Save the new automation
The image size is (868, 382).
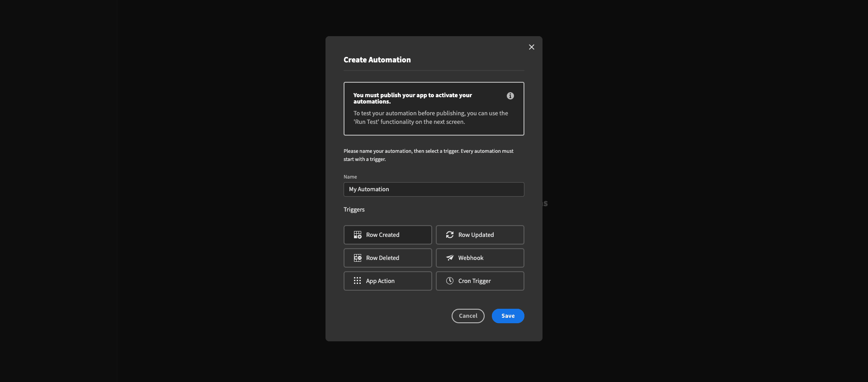(x=508, y=316)
